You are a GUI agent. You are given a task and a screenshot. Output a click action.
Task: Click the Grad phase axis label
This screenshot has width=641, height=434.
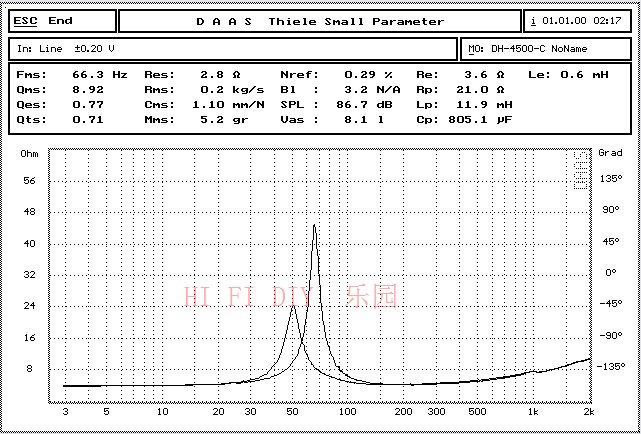[x=609, y=154]
